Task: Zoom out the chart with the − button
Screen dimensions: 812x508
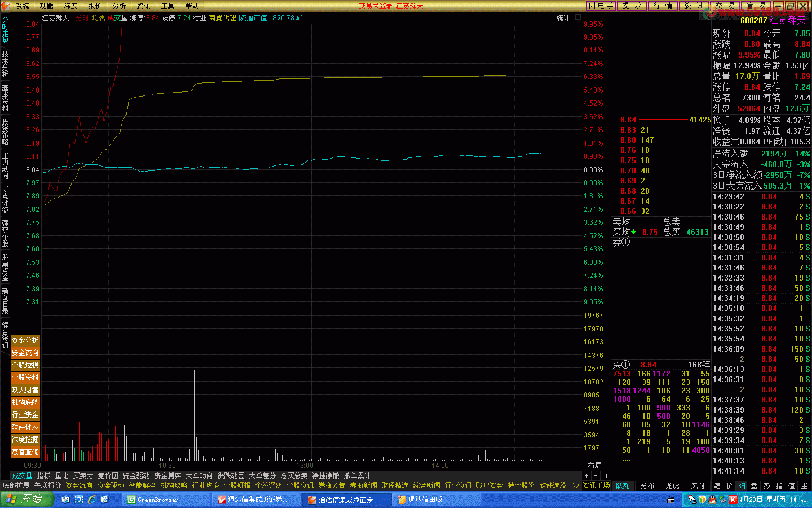Action: [x=596, y=476]
